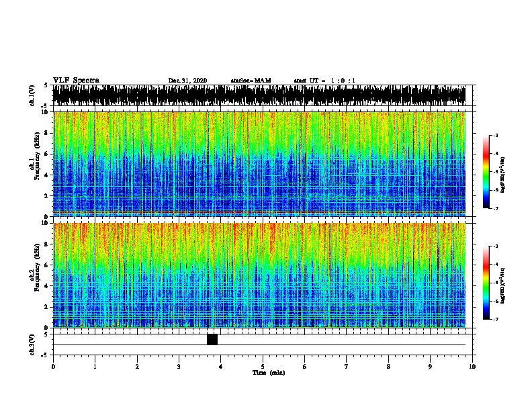Click time axis tick label "8"

click(388, 367)
